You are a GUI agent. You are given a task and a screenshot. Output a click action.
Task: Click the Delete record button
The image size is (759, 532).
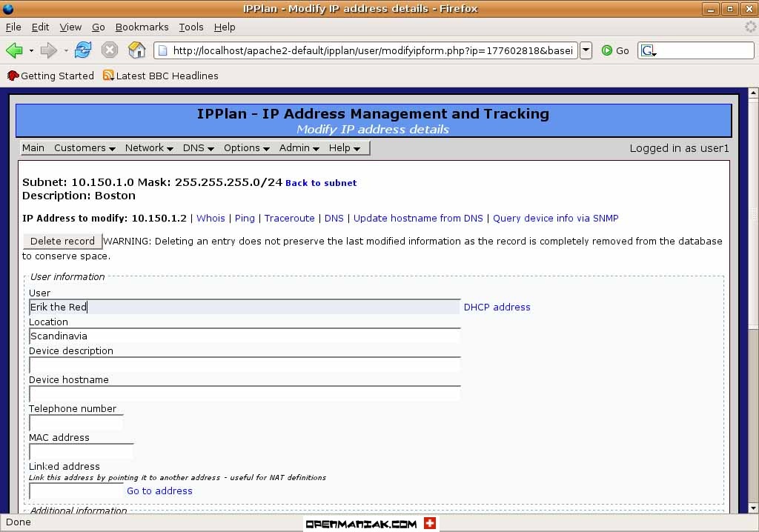point(62,241)
